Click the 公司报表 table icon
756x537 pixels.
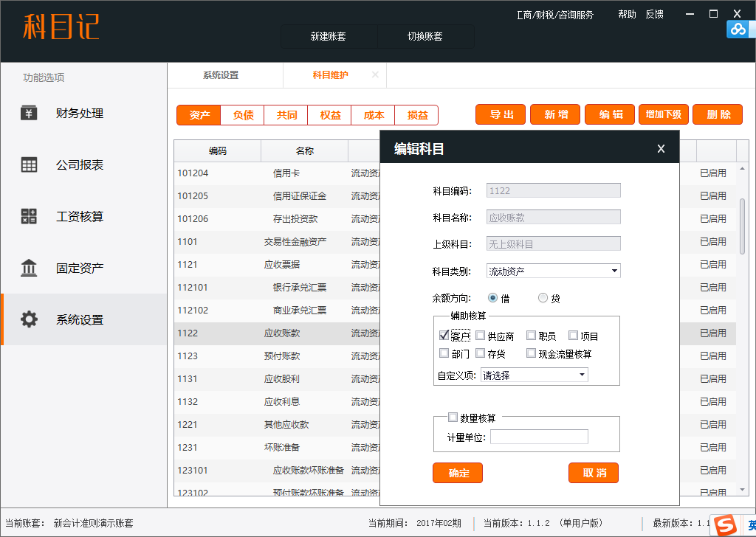29,165
